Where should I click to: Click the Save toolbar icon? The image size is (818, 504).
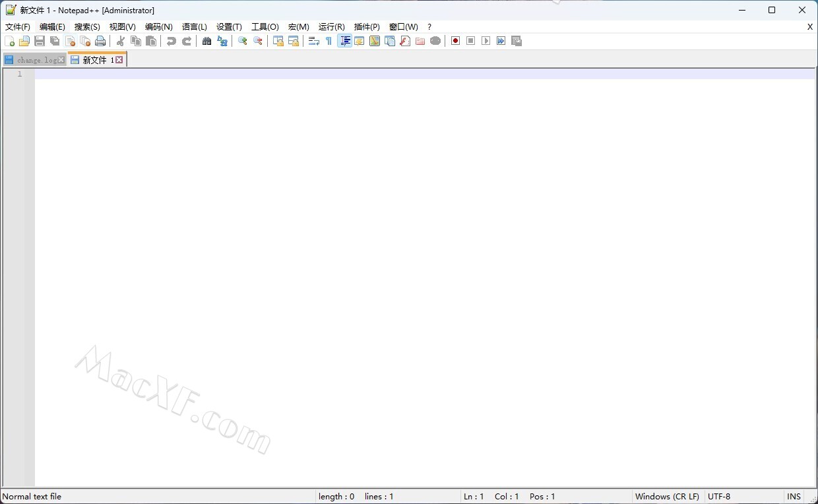(x=40, y=41)
